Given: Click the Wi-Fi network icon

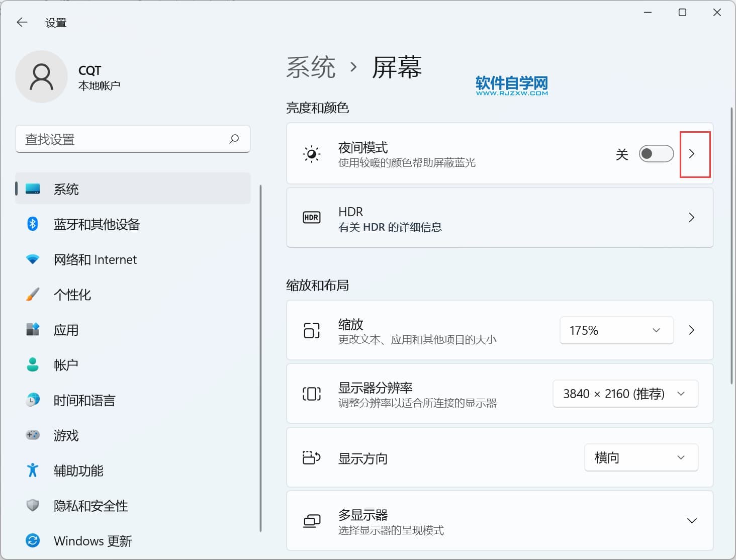Looking at the screenshot, I should pyautogui.click(x=33, y=259).
